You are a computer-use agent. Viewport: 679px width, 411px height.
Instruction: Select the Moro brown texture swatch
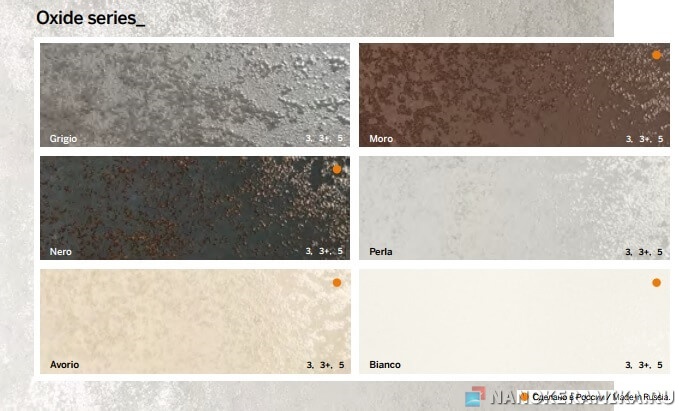pyautogui.click(x=514, y=90)
